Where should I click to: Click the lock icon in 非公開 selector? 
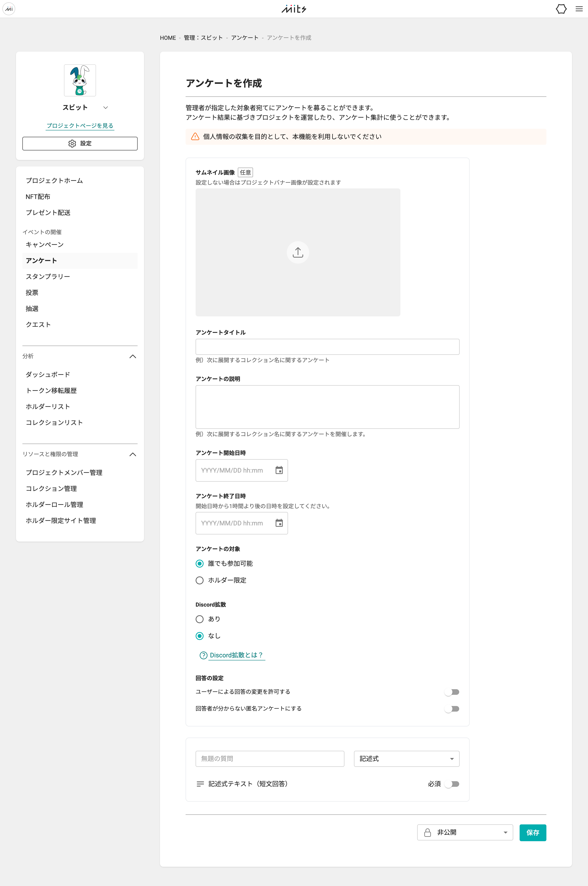(427, 832)
